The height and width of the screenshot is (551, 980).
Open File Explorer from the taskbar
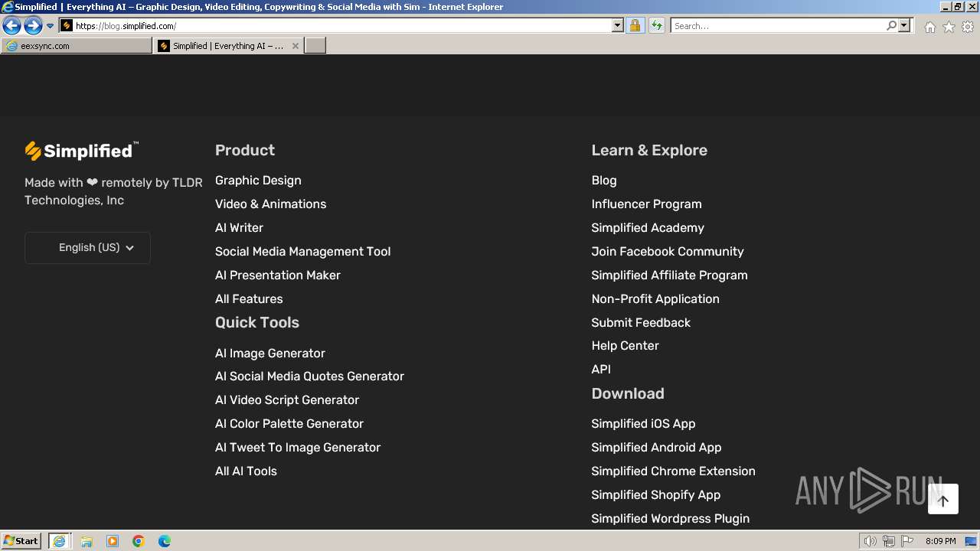[x=87, y=541]
